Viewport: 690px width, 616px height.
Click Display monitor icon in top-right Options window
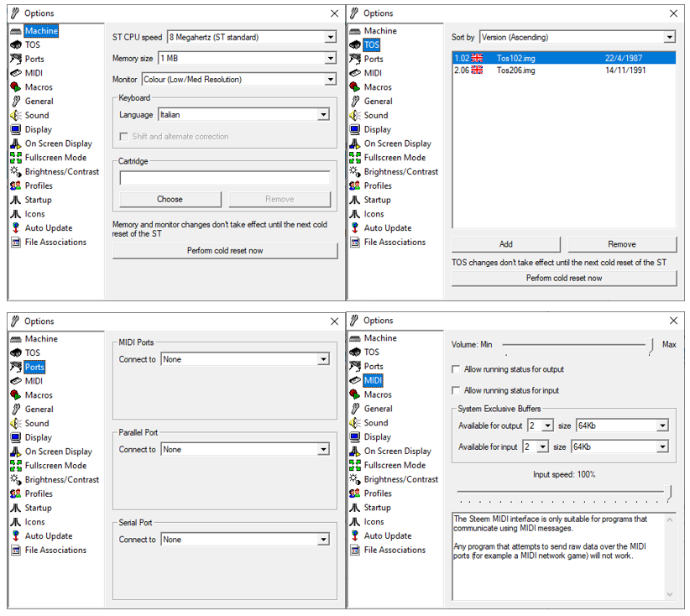355,129
